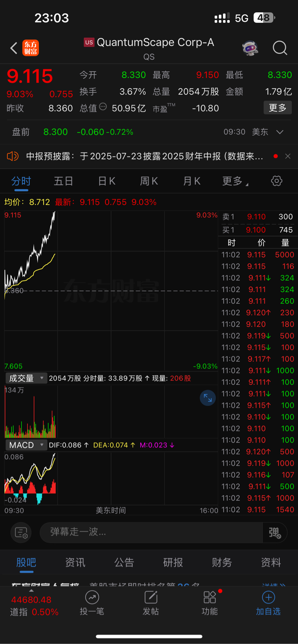Screen dimensions: 298x644
Task: Open the 东方财富 logo home icon
Action: click(x=31, y=48)
